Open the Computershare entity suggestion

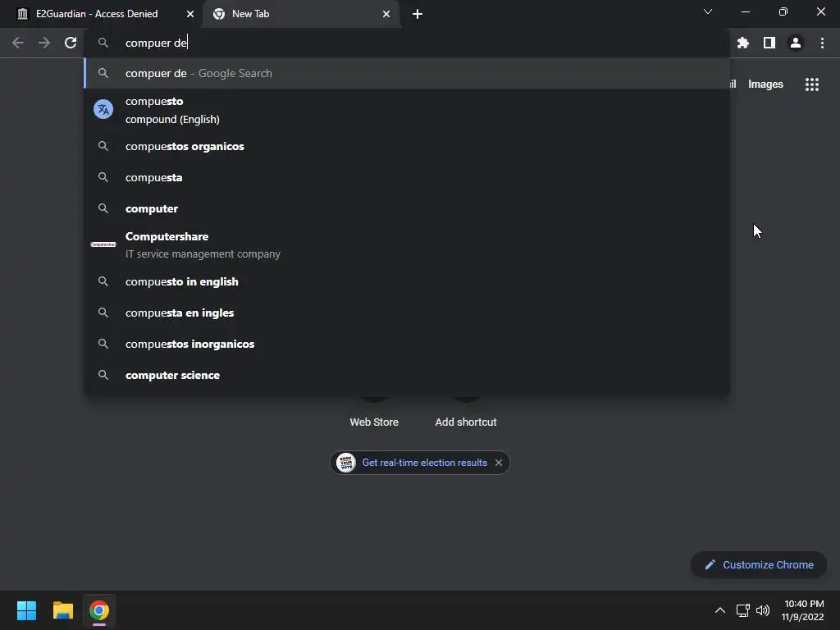coord(407,244)
